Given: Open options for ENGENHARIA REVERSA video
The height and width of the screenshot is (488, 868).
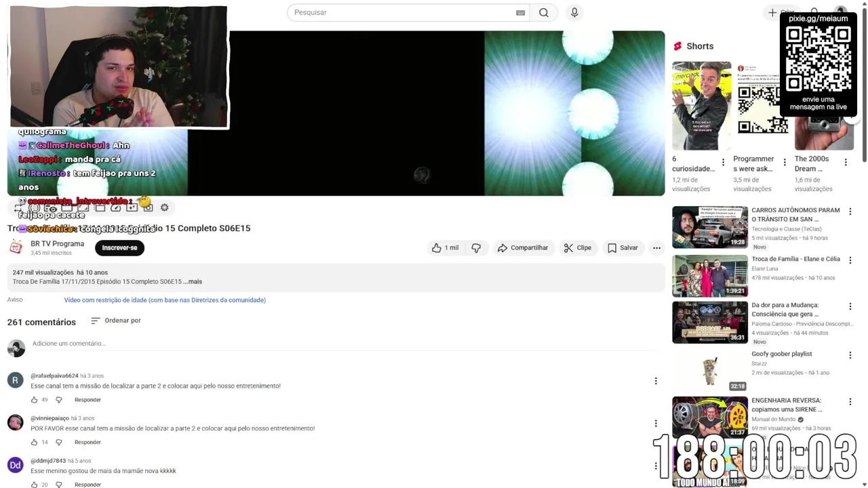Looking at the screenshot, I should (x=850, y=402).
